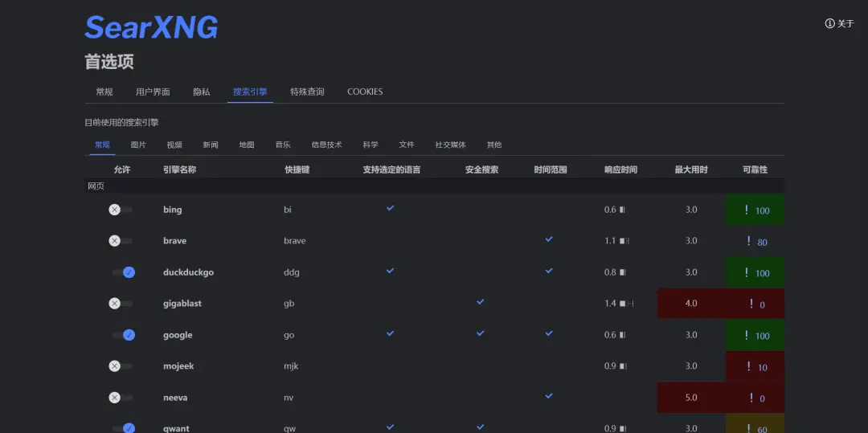The height and width of the screenshot is (433, 868).
Task: Click neeva's time range checkmark
Action: (549, 396)
